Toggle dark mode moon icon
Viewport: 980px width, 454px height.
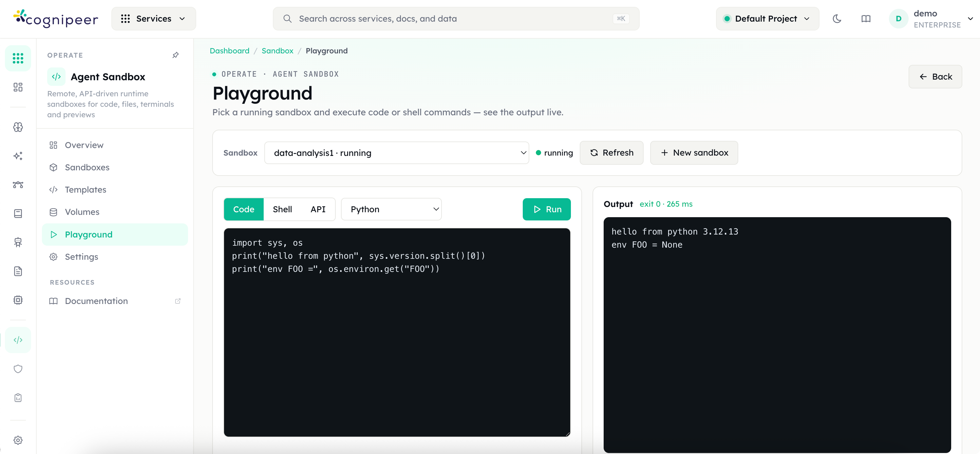click(x=837, y=19)
